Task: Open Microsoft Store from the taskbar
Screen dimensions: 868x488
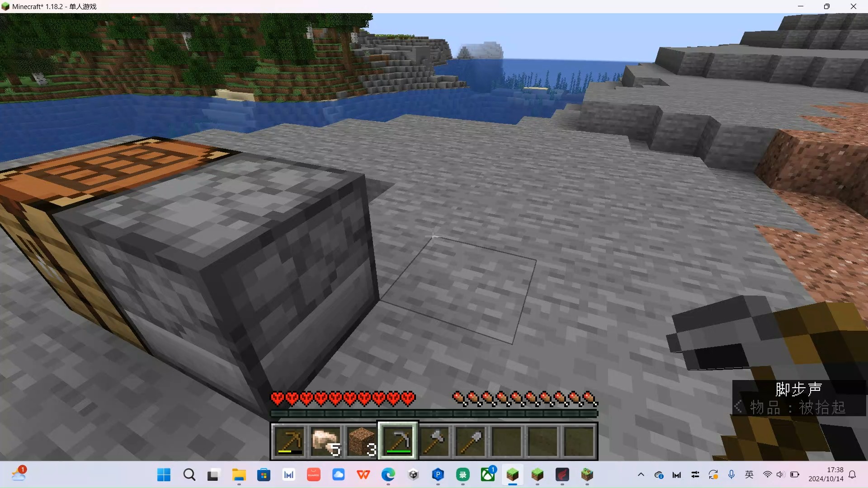Action: 264,475
